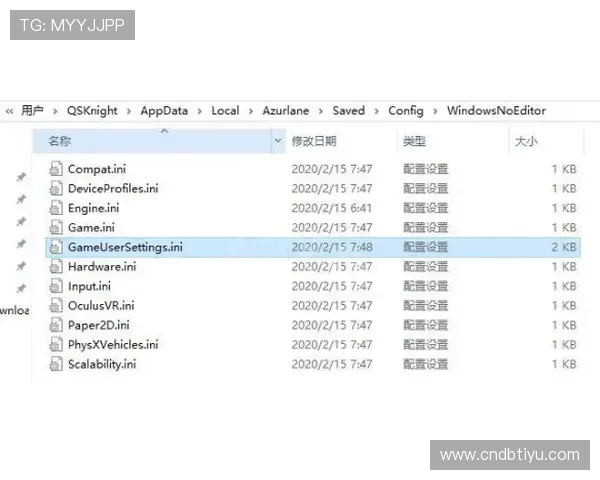Select the PhysXVehicles.ini file name
The image size is (600, 480).
(x=112, y=345)
